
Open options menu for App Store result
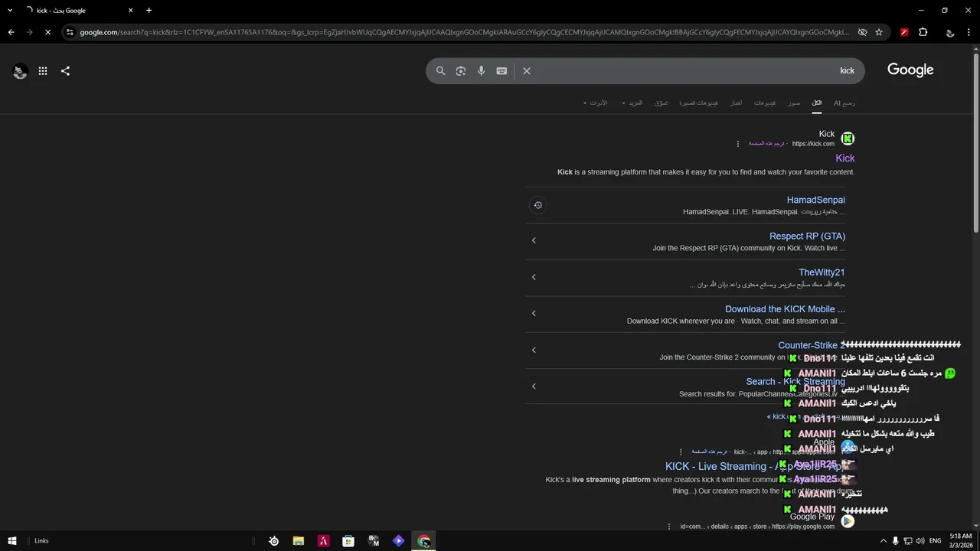coord(681,452)
